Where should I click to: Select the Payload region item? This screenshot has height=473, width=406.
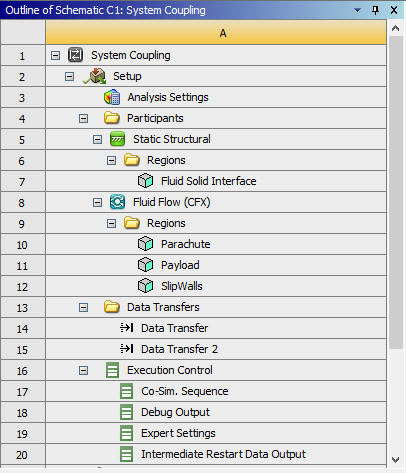(x=180, y=265)
